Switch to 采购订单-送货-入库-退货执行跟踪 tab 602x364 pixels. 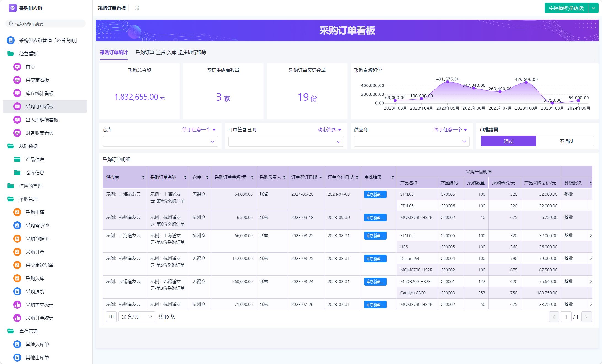(x=171, y=52)
